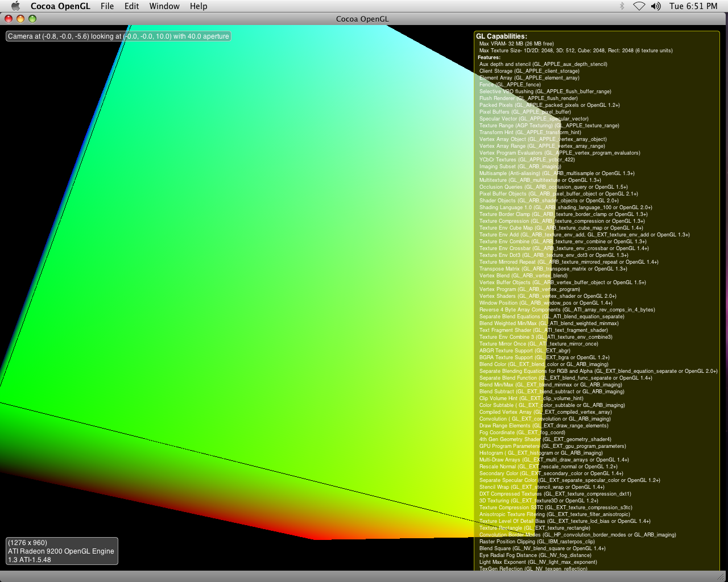The width and height of the screenshot is (728, 582).
Task: Click the "Vertex Buffer Objects" line
Action: tap(562, 282)
